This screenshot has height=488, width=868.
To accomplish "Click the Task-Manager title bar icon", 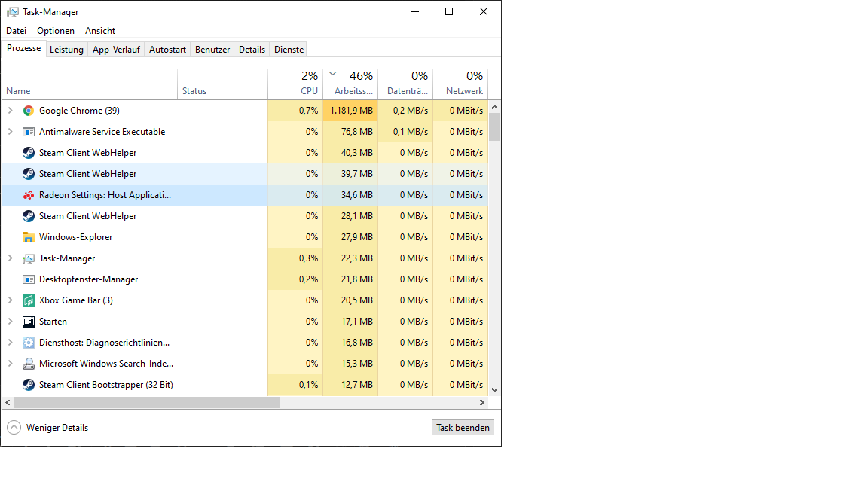I will click(x=12, y=11).
